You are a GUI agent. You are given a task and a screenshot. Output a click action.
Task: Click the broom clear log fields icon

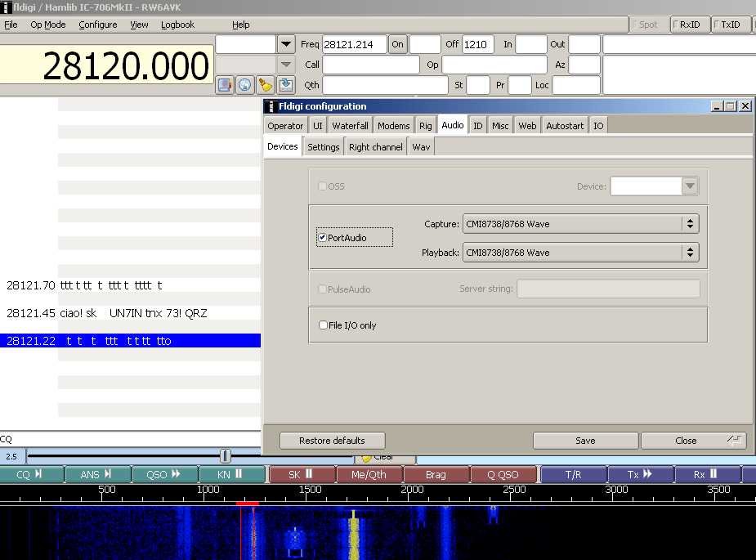[x=266, y=85]
